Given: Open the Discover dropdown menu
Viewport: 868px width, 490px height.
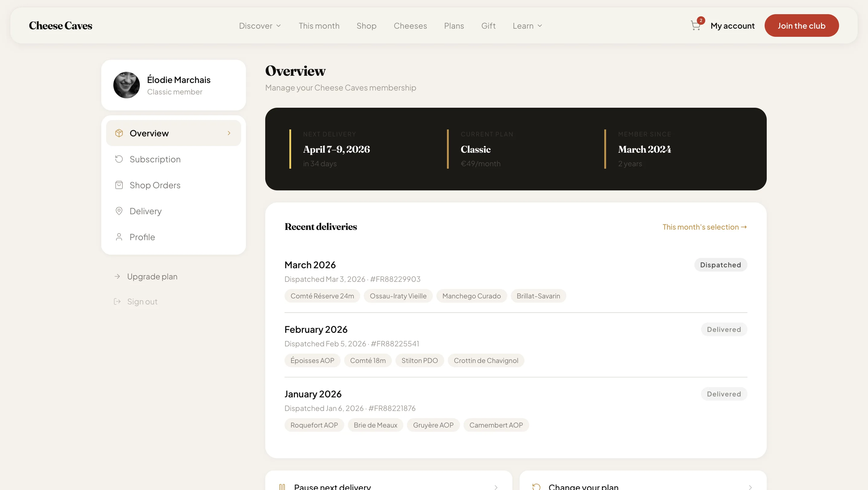Looking at the screenshot, I should 259,25.
